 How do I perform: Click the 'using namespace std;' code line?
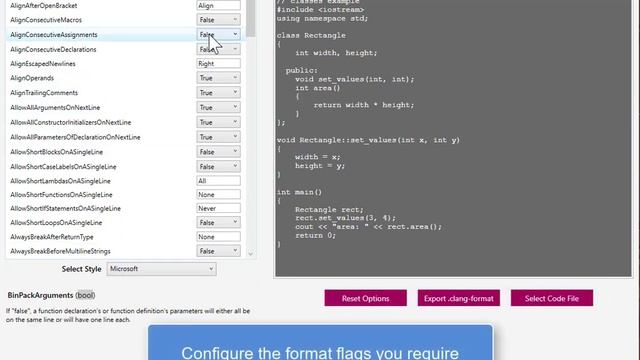[322, 18]
